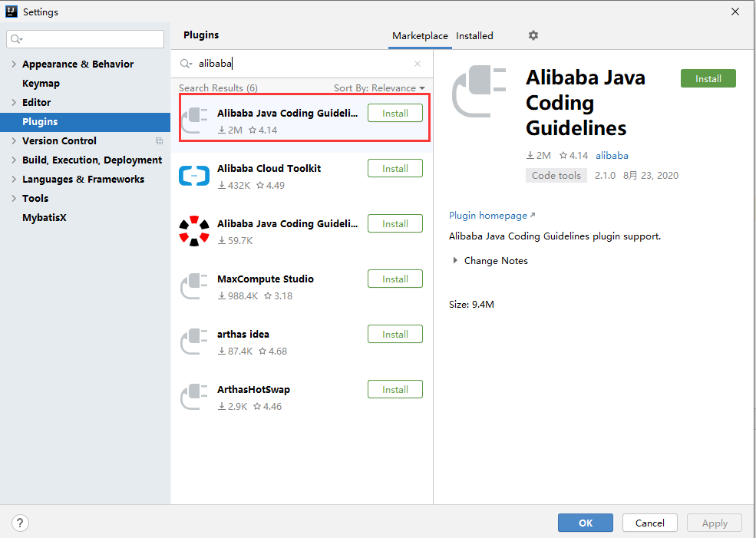This screenshot has width=756, height=538.
Task: Click the IntelliJ logo in title bar
Action: (11, 12)
